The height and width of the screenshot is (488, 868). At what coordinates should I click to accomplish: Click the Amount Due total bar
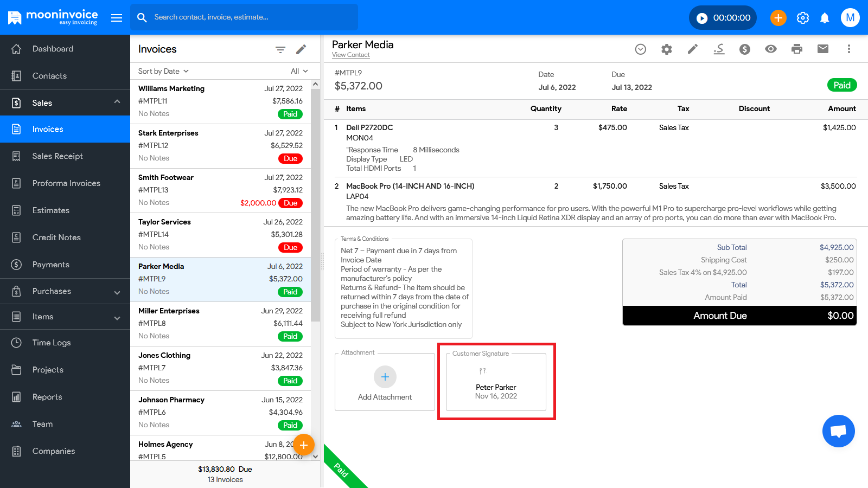click(x=739, y=316)
